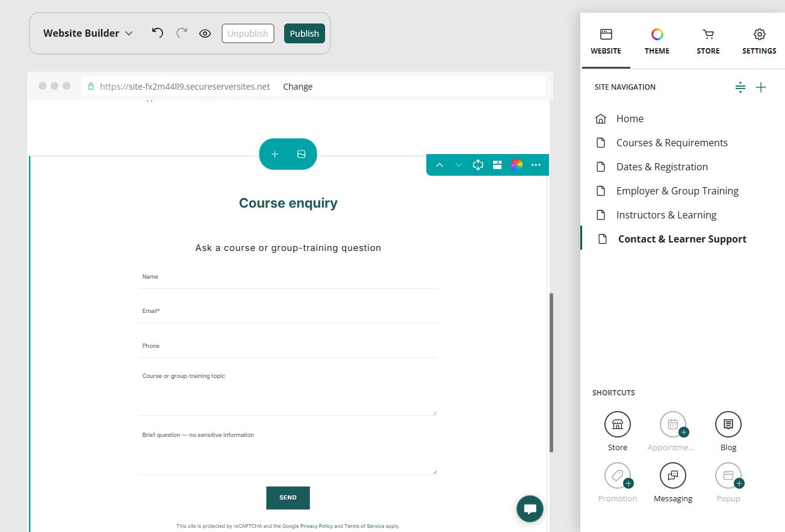Click the Unpublish button
785x532 pixels.
(248, 33)
